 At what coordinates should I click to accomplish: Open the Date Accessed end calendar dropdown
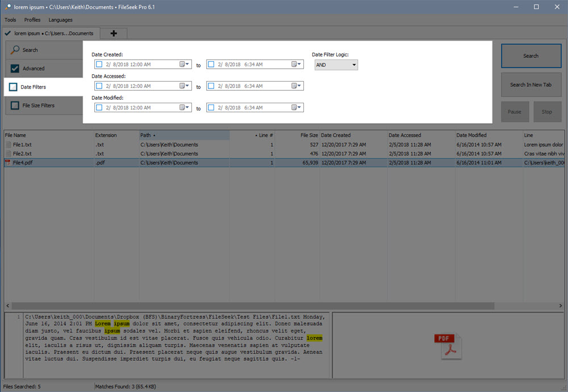(296, 86)
